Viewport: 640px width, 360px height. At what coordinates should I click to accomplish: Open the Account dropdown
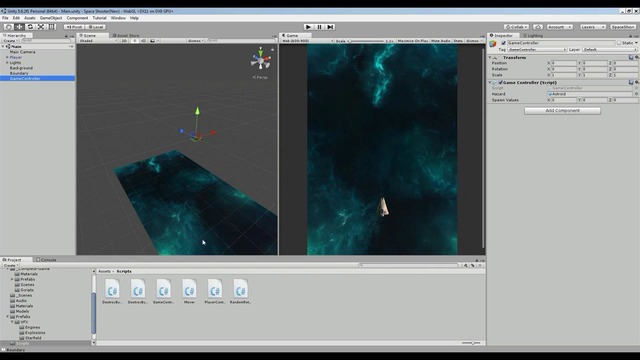(560, 27)
